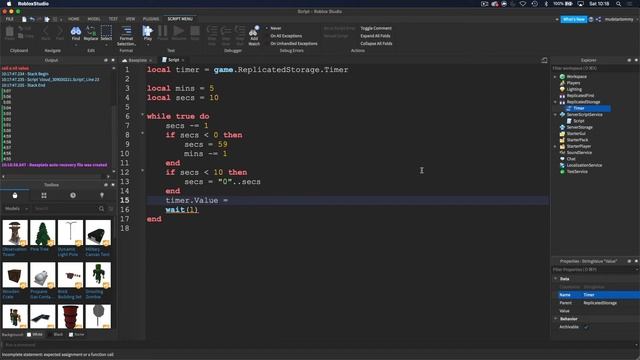Open the Find tool with binoculars icon

76,33
